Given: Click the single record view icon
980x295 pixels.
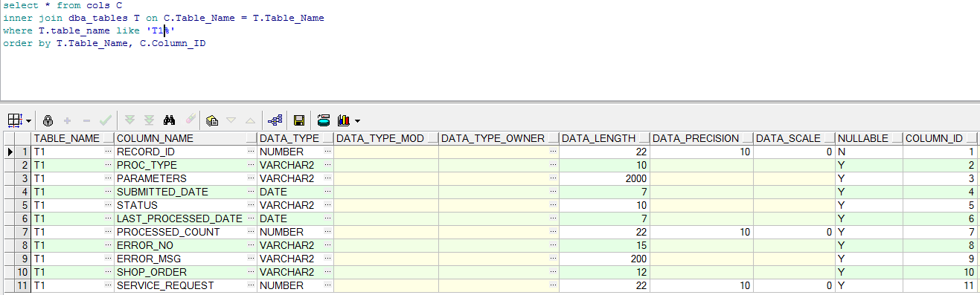Looking at the screenshot, I should tap(212, 120).
